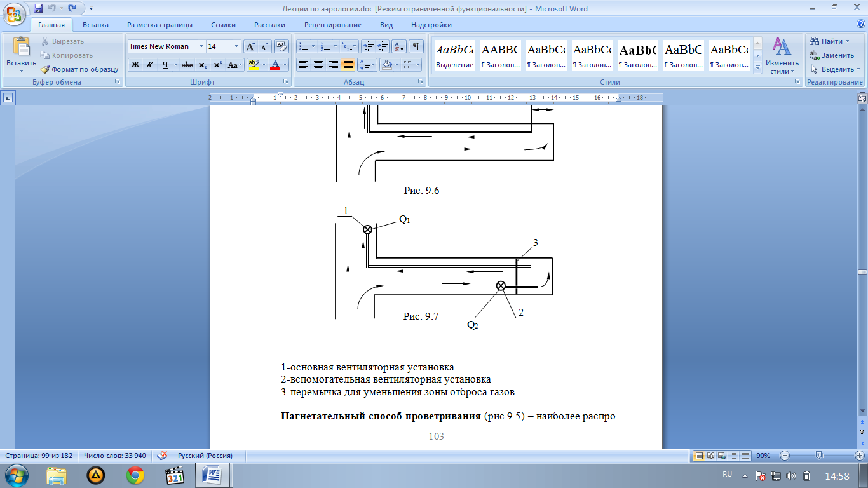Open proofing errors icon in status bar
Viewport: 868px width, 488px height.
162,456
